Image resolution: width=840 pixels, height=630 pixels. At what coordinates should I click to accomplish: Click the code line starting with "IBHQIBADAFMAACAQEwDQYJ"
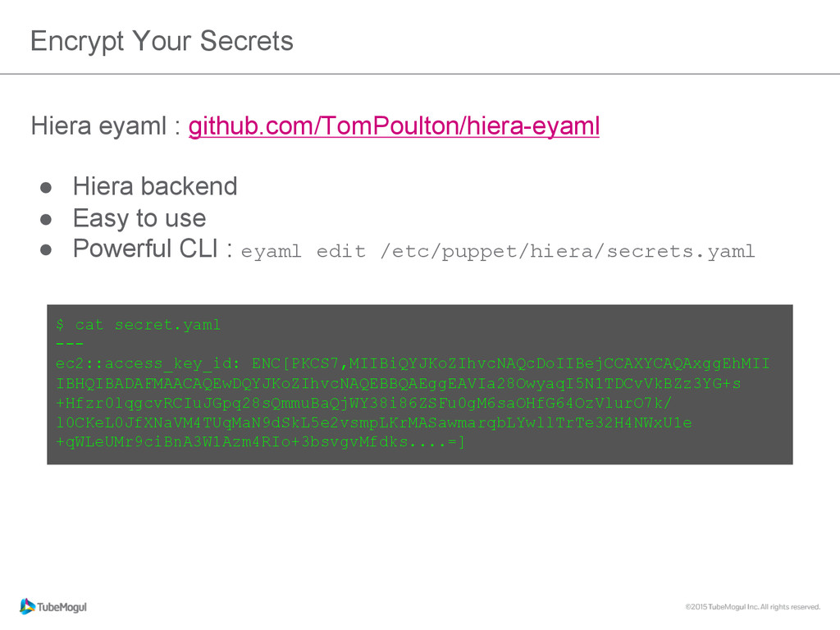point(398,384)
